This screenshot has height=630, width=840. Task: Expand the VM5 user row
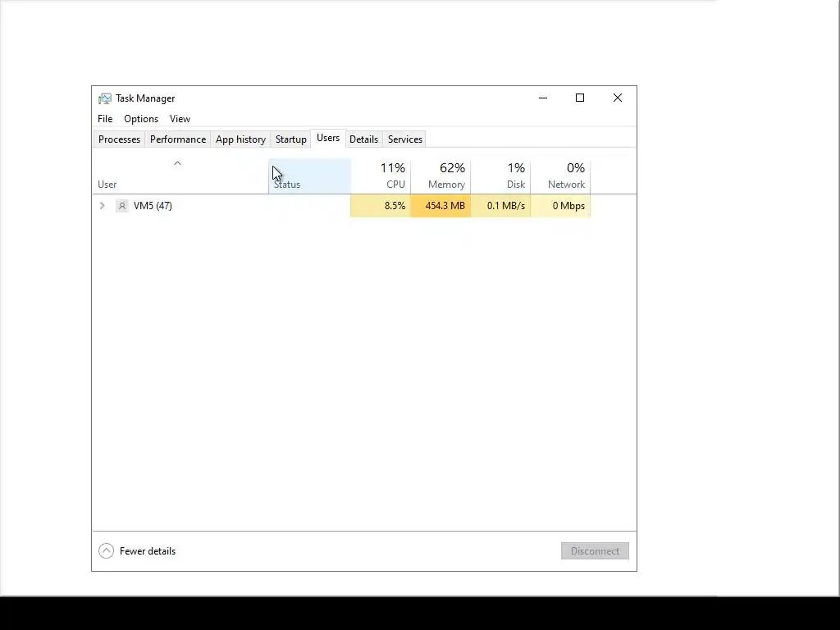tap(103, 206)
